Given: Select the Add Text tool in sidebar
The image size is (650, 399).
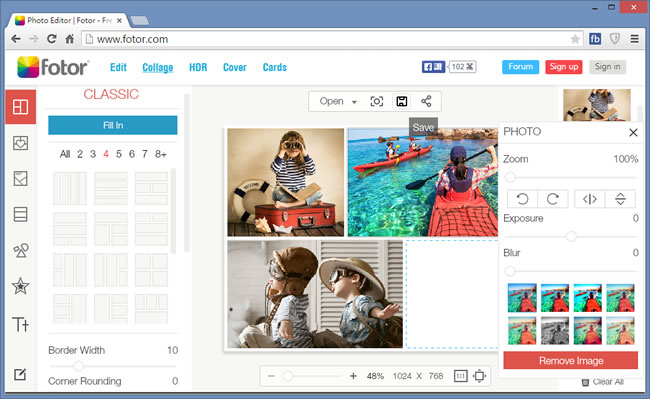Looking at the screenshot, I should coord(20,324).
